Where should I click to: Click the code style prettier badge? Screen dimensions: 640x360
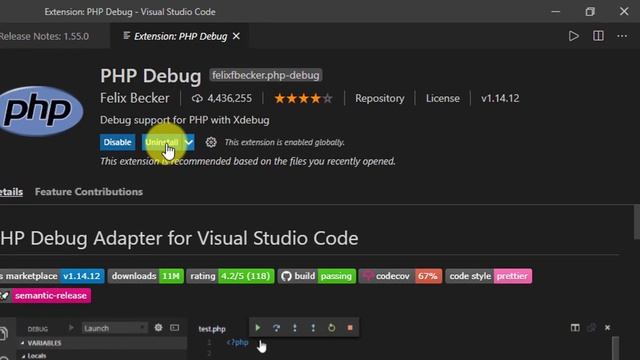coord(489,276)
